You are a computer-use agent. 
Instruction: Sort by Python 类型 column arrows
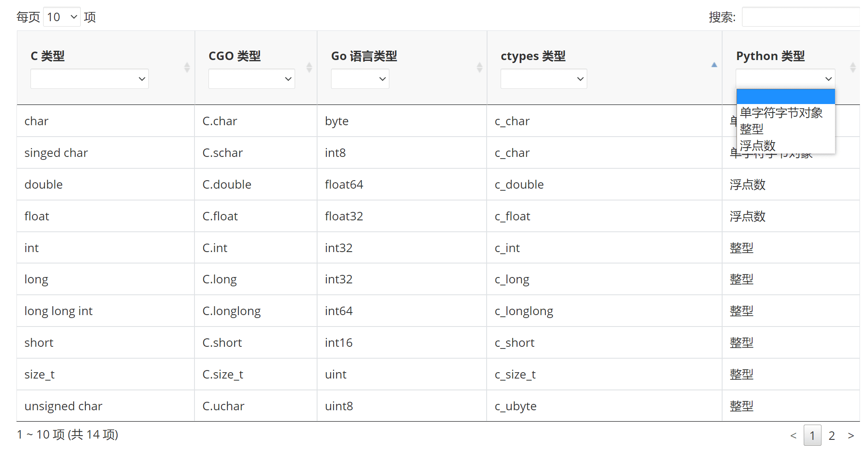coord(853,67)
